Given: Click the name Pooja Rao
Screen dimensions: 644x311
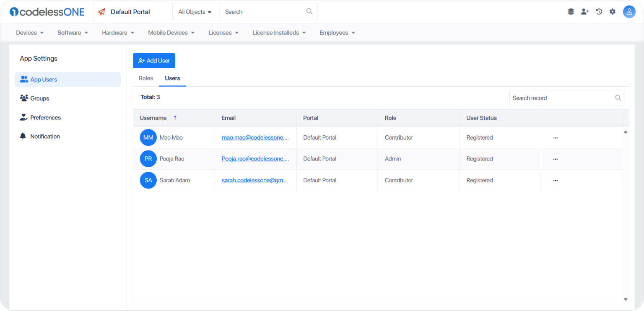Looking at the screenshot, I should coord(172,159).
